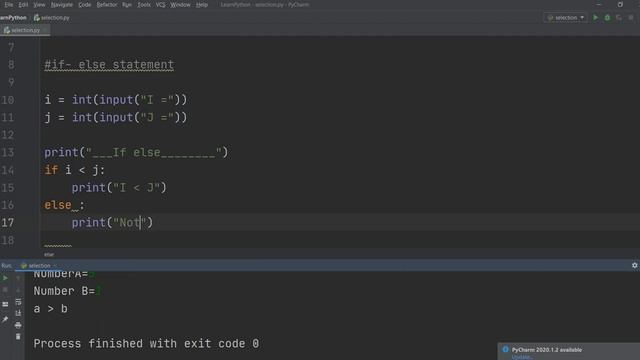Click Restore Layout icon in Run panel
The width and height of the screenshot is (640, 360).
coord(5,304)
